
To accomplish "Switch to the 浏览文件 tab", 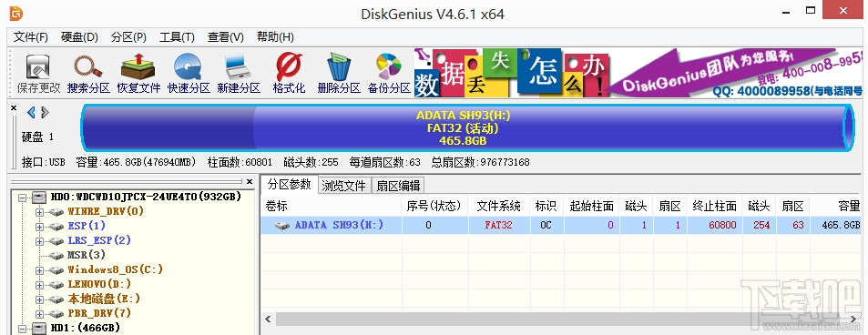I will tap(343, 186).
